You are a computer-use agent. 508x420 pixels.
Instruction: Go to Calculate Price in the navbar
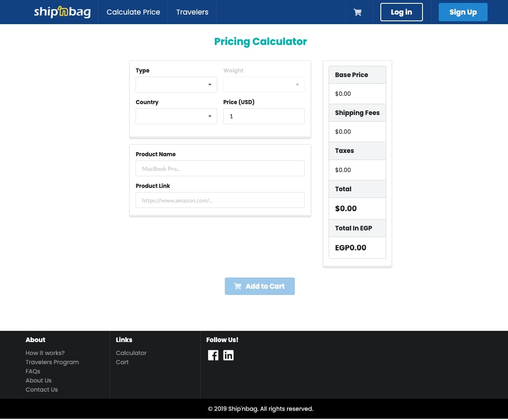click(x=133, y=12)
